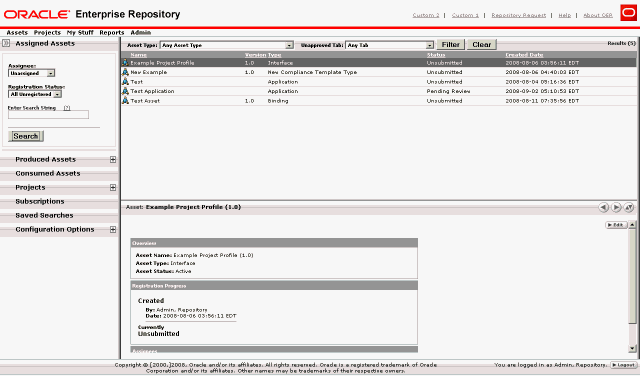Click the Binding type cell
640x376 pixels.
[278, 100]
